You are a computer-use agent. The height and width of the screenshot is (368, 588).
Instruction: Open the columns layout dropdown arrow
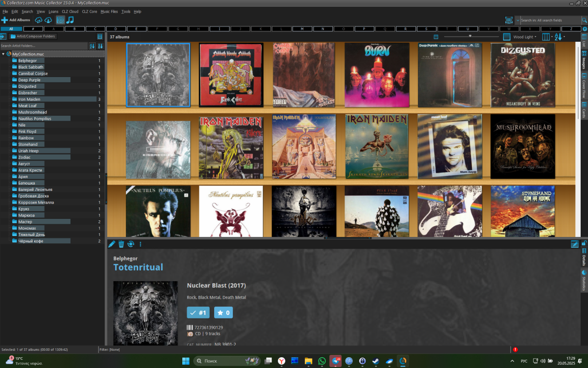pos(553,37)
